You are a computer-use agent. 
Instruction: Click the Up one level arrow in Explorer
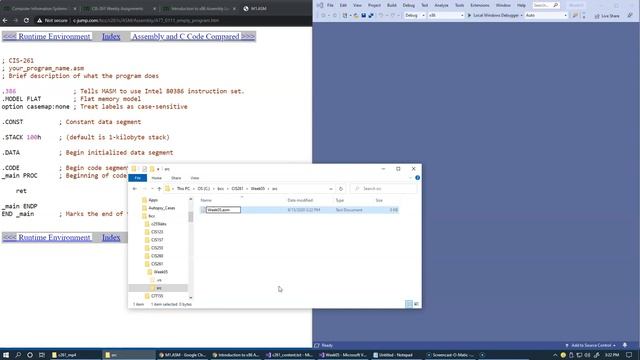159,189
